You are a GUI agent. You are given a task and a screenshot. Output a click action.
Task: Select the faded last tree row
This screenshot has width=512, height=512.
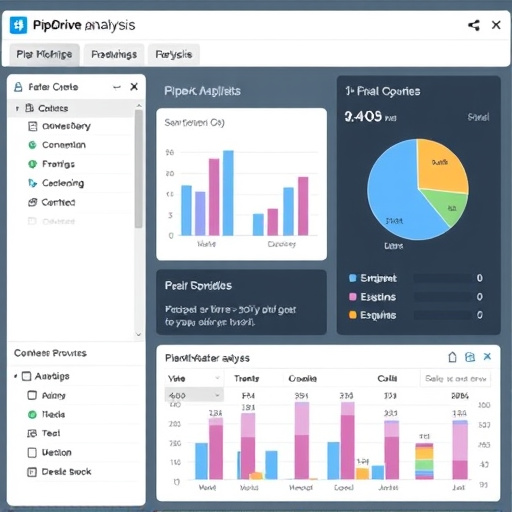[x=71, y=221]
